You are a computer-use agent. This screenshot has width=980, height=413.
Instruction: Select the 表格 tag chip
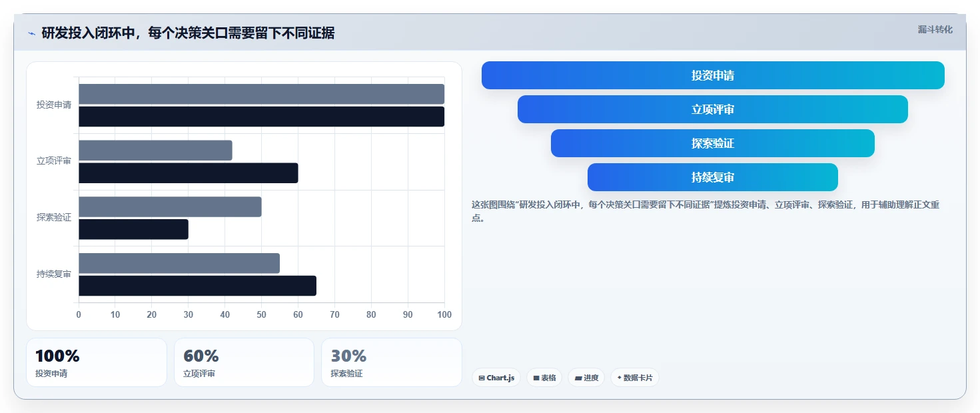544,378
